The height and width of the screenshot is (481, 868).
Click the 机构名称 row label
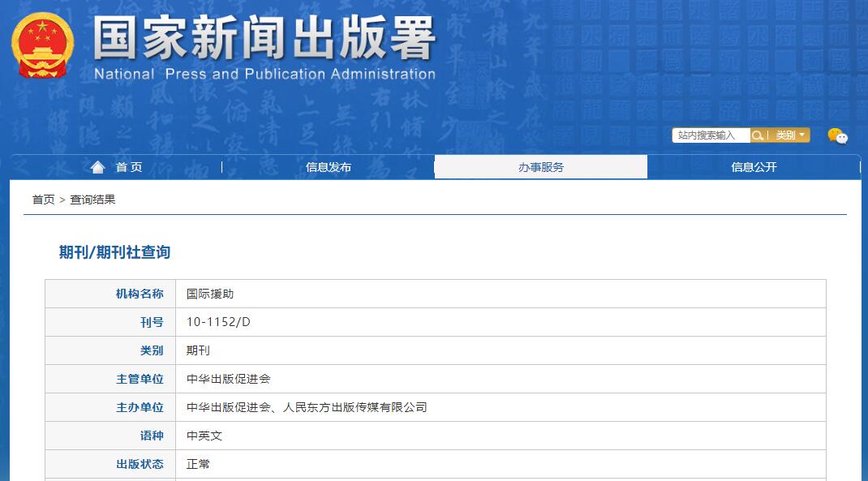[140, 294]
